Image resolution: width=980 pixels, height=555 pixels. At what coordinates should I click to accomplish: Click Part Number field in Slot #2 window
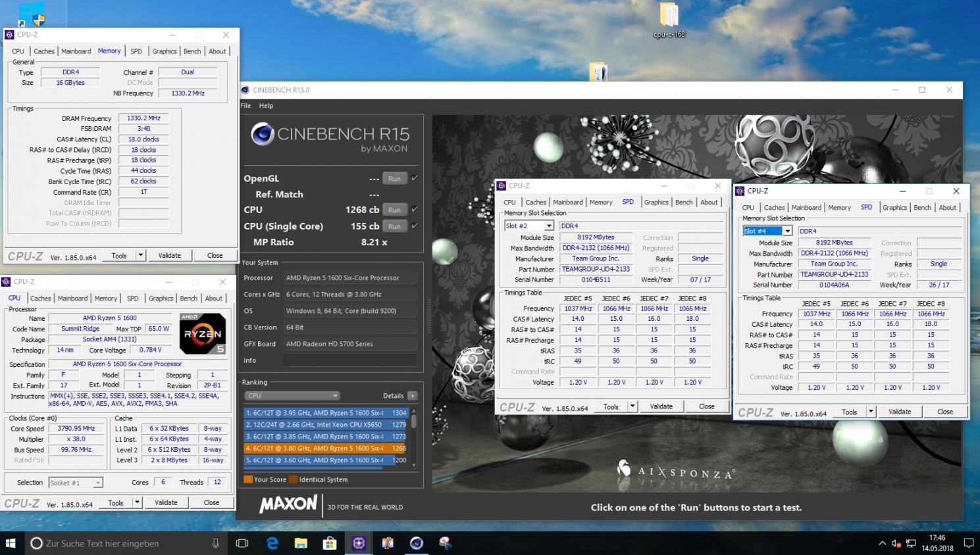[x=596, y=269]
